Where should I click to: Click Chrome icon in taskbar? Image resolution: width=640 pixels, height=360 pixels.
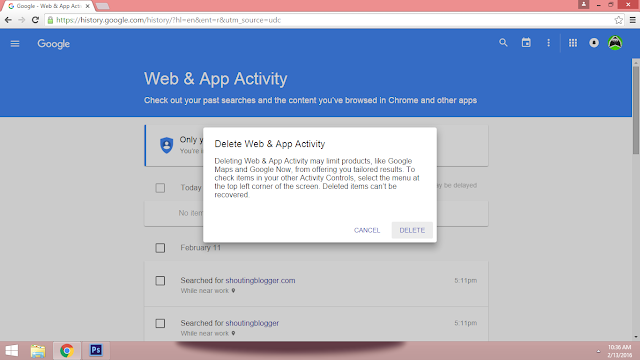tap(67, 351)
